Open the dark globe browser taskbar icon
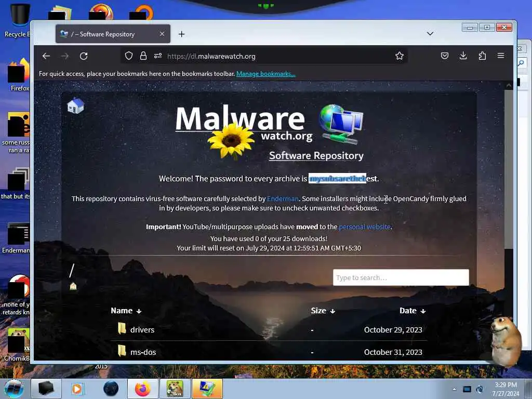This screenshot has width=532, height=399. tap(111, 389)
